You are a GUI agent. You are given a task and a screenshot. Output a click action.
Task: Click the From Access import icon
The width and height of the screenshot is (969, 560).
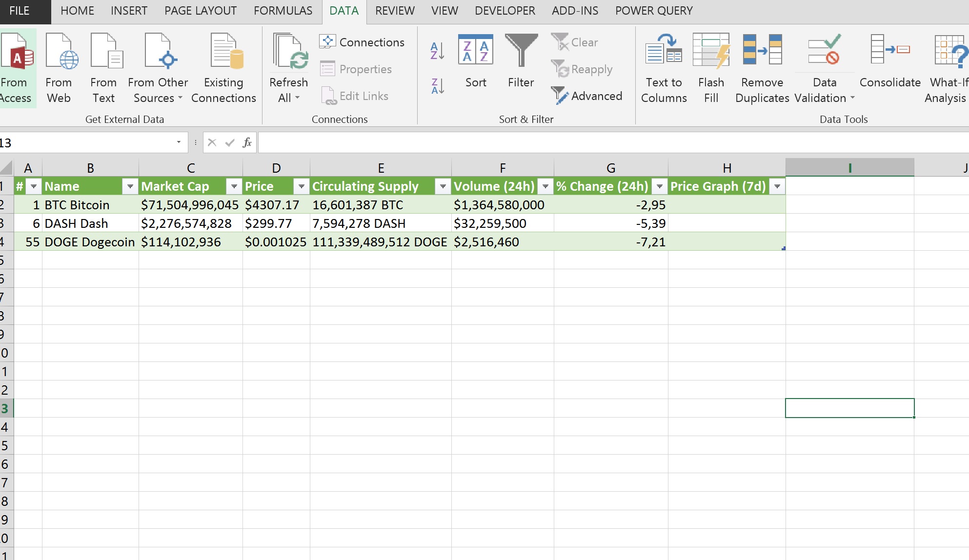point(17,51)
